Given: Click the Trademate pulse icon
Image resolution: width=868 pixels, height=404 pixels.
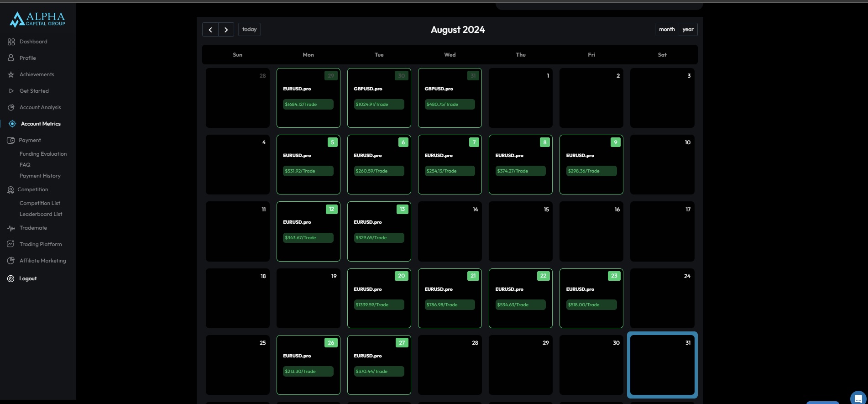Looking at the screenshot, I should tap(11, 228).
